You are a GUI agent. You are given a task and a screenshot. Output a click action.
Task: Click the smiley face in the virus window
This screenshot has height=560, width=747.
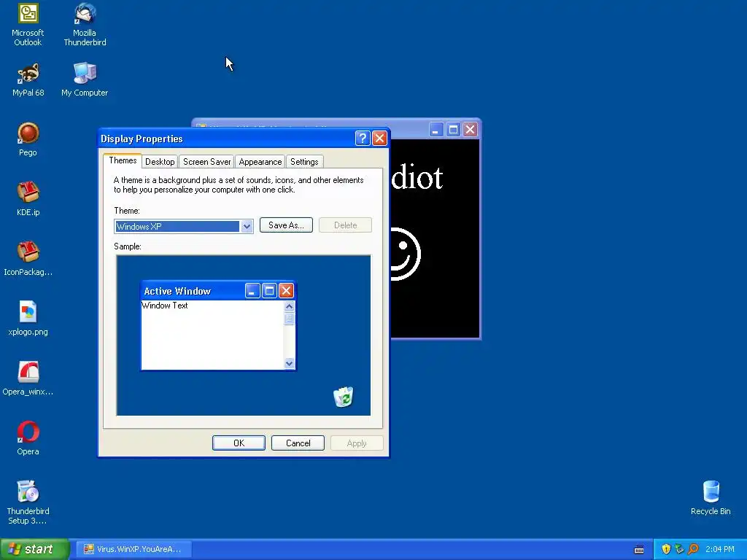click(406, 253)
